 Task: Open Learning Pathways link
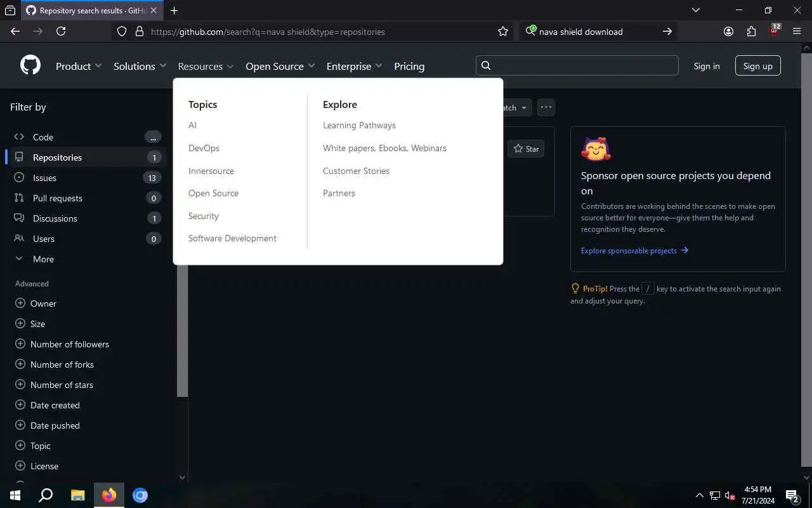359,125
